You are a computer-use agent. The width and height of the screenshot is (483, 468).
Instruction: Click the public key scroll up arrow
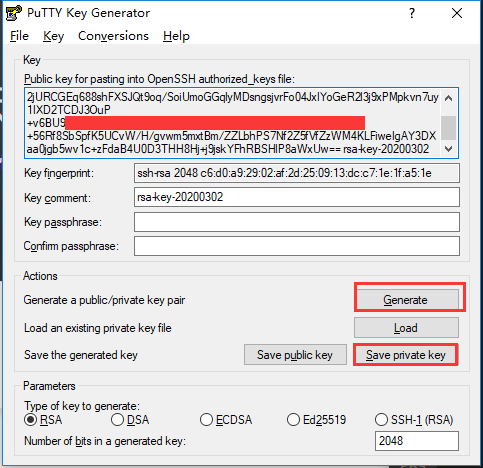coord(449,98)
